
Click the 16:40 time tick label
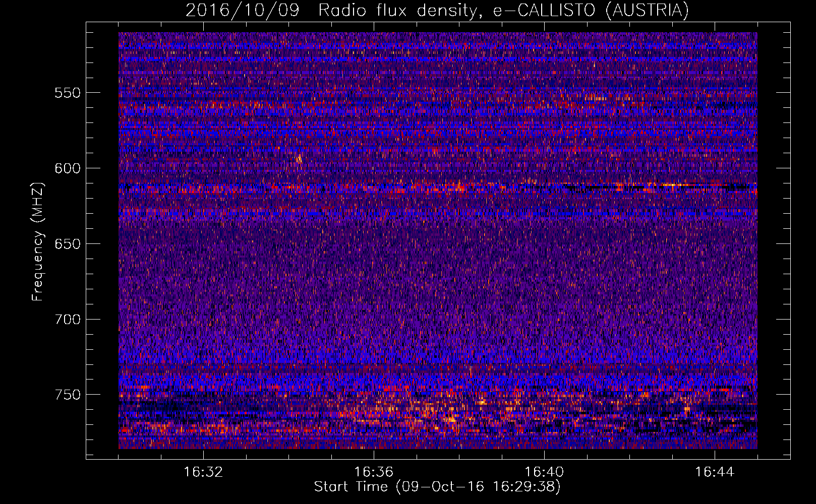point(544,472)
